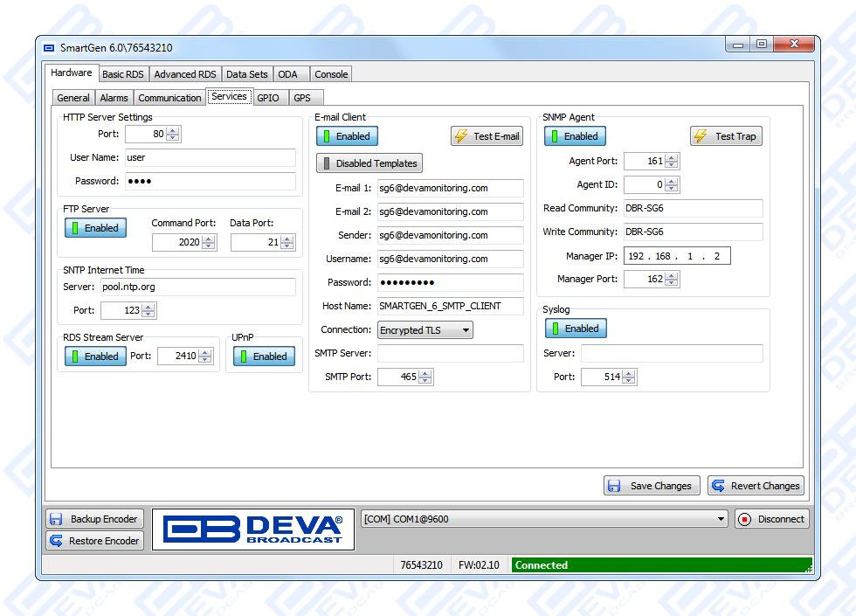The image size is (856, 616).
Task: Click the DEVA Broadcast logo
Action: (253, 529)
